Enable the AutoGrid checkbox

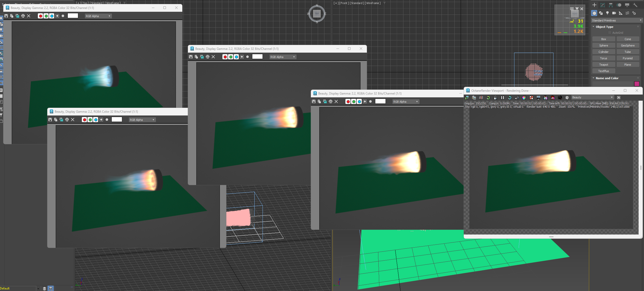click(x=610, y=33)
